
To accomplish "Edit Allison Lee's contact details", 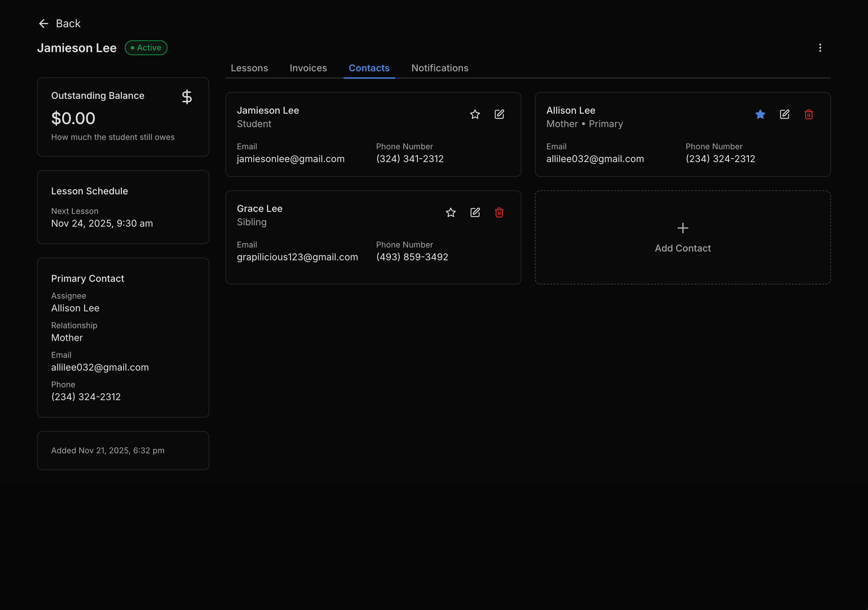I will tap(785, 114).
